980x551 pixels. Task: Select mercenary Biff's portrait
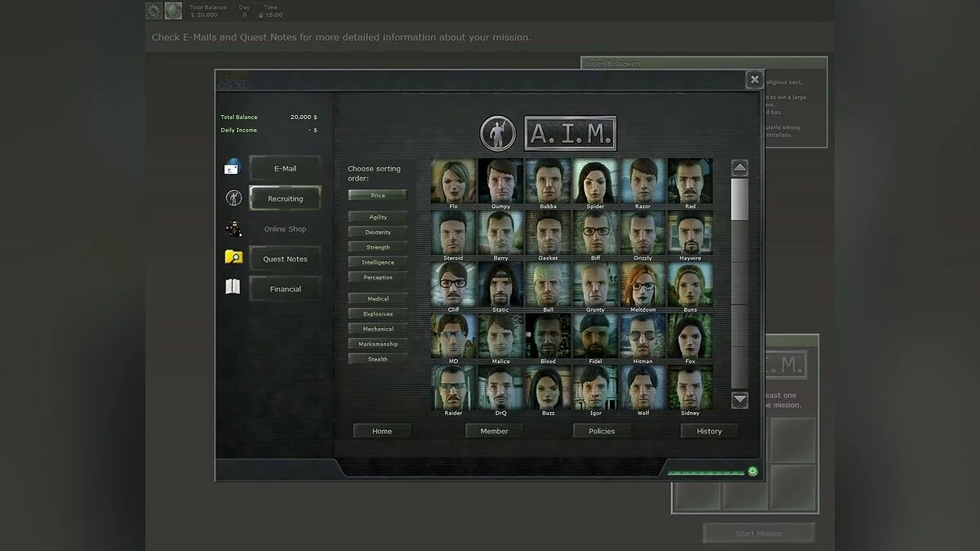click(x=595, y=233)
